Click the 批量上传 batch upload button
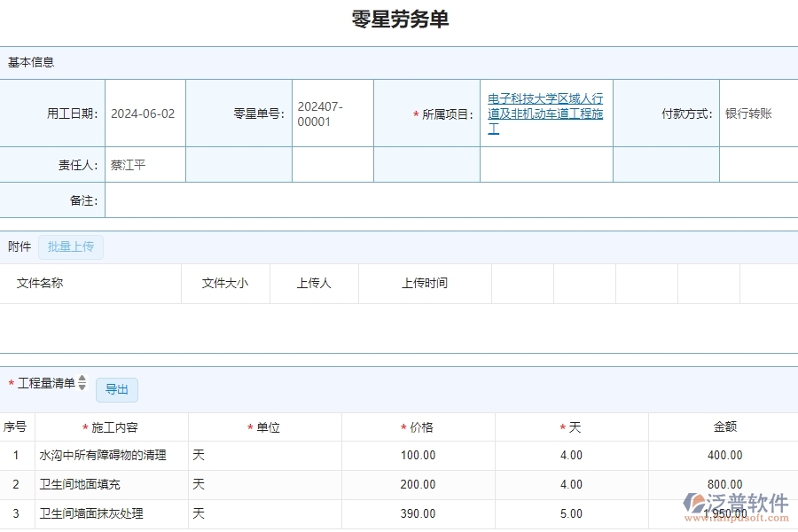 click(x=72, y=246)
